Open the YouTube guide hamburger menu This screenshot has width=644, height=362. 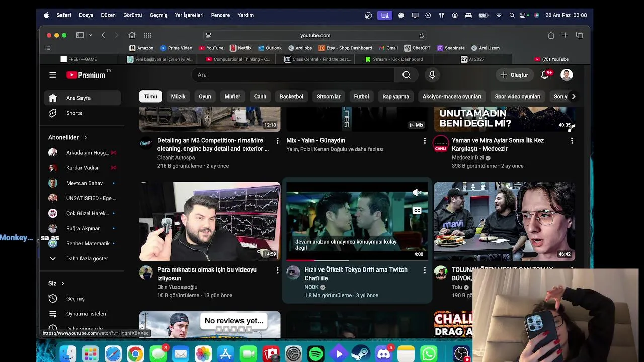pos(53,75)
